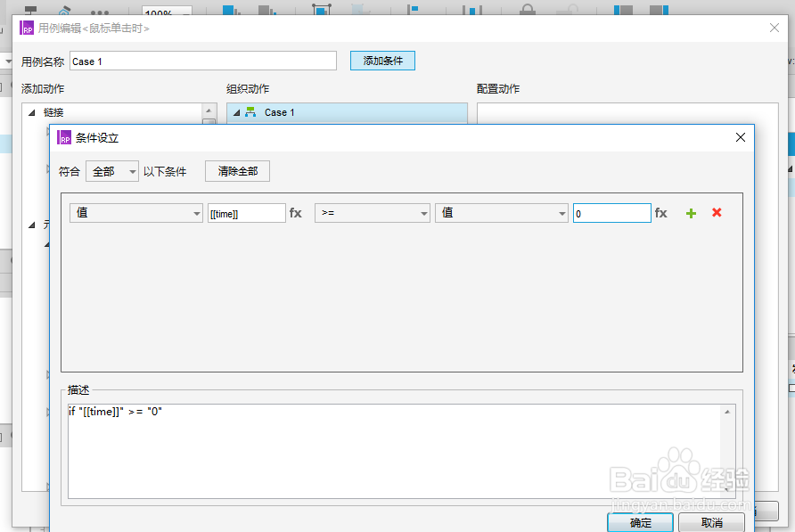Open the comparison operator dropdown showing >=
Screen dimensions: 795x532
coord(372,213)
